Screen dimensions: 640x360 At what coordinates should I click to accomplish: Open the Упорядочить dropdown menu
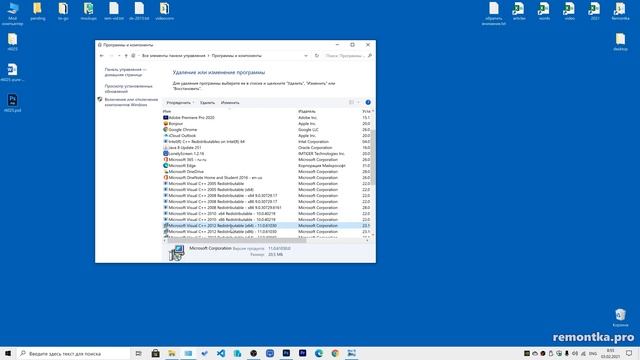point(180,103)
